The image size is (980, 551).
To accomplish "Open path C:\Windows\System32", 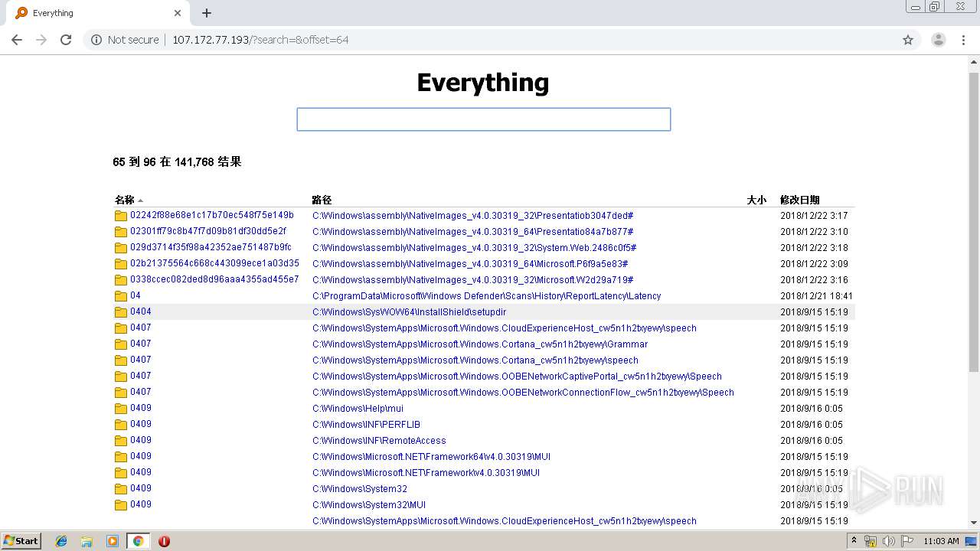I will (x=360, y=489).
